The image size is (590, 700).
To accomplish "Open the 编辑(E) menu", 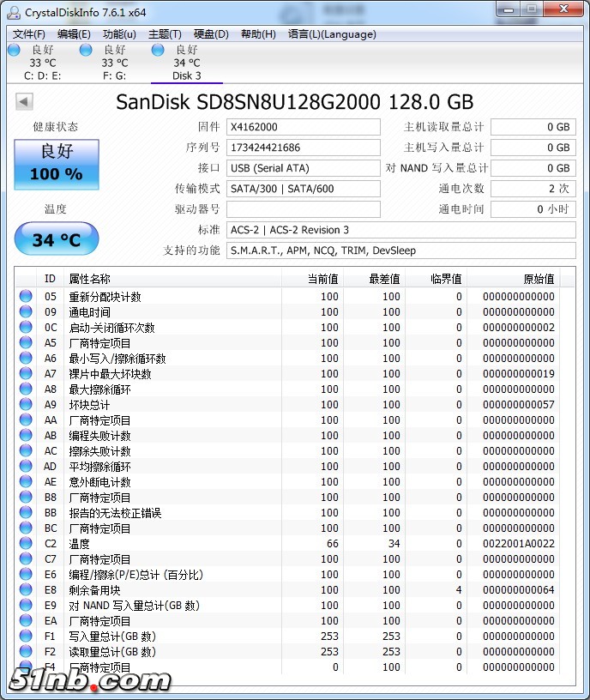I will pyautogui.click(x=74, y=34).
